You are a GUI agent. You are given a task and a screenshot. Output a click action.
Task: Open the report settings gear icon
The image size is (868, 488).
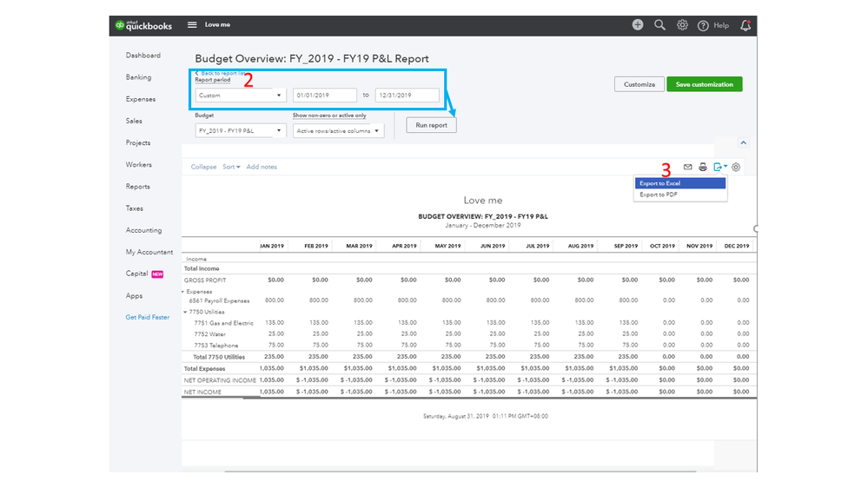pyautogui.click(x=736, y=167)
